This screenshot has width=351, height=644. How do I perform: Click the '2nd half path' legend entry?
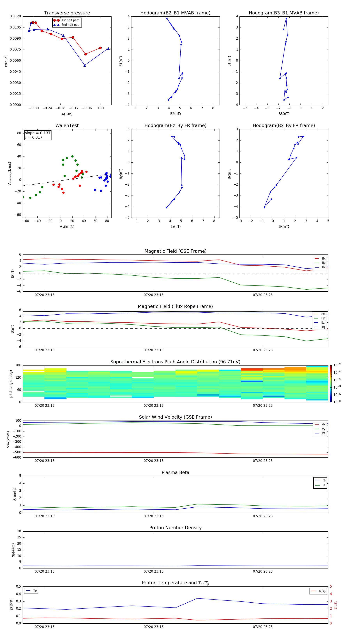(x=67, y=25)
